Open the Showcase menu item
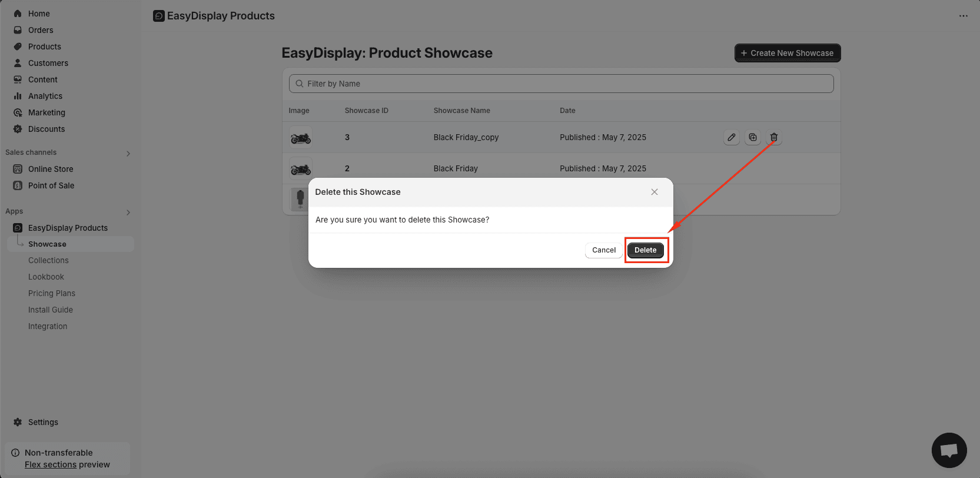The width and height of the screenshot is (980, 478). point(71,244)
